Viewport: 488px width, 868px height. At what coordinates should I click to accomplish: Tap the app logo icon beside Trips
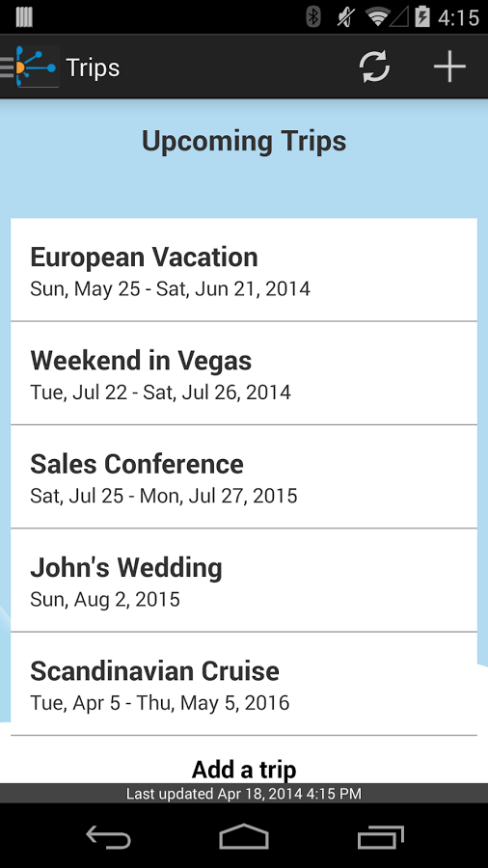(37, 67)
